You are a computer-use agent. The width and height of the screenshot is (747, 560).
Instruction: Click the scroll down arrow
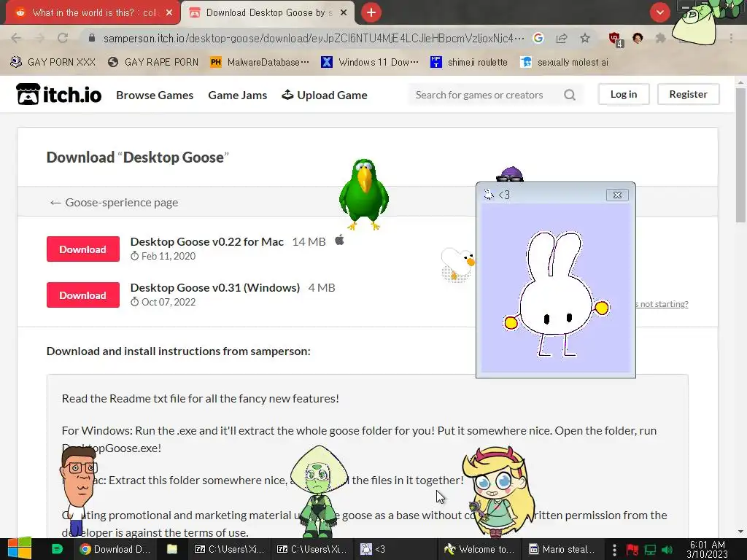[x=740, y=532]
